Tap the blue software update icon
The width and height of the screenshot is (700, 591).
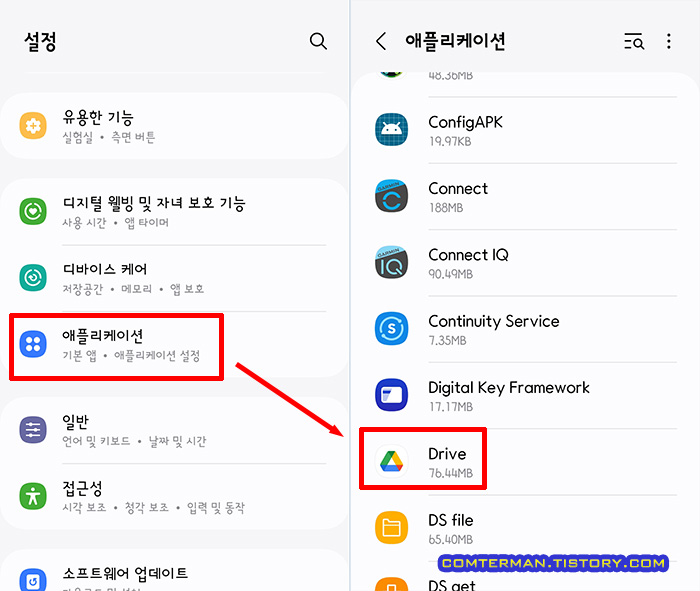[x=33, y=580]
